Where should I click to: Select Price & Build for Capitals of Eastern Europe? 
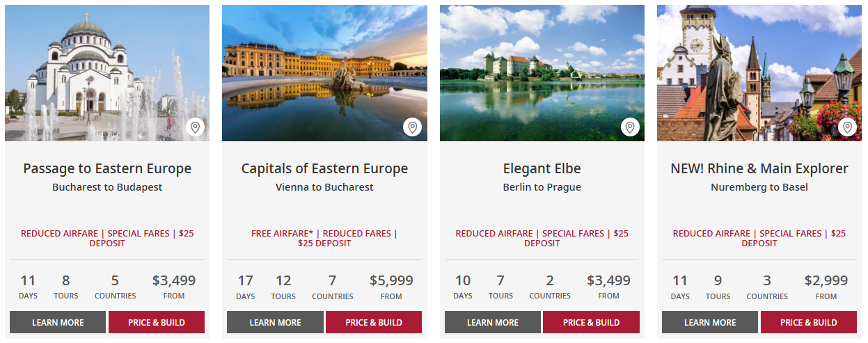pyautogui.click(x=374, y=322)
